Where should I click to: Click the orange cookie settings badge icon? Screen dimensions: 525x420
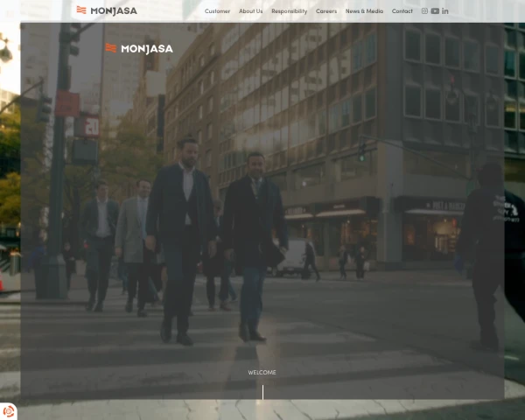pos(9,411)
